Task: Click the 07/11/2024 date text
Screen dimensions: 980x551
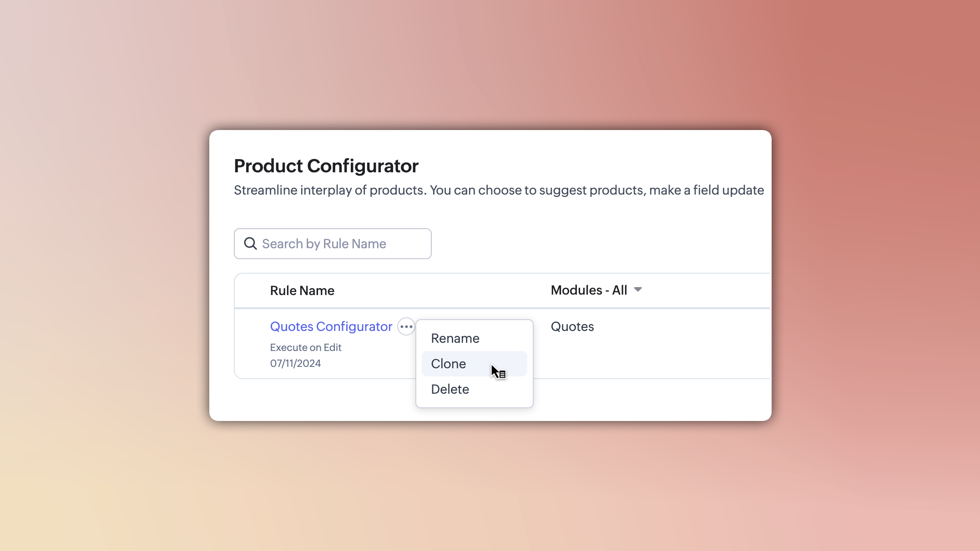Action: tap(295, 363)
